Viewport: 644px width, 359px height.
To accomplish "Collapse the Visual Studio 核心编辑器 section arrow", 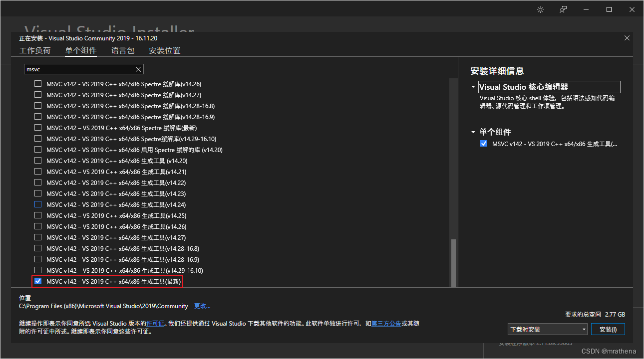I will (473, 87).
